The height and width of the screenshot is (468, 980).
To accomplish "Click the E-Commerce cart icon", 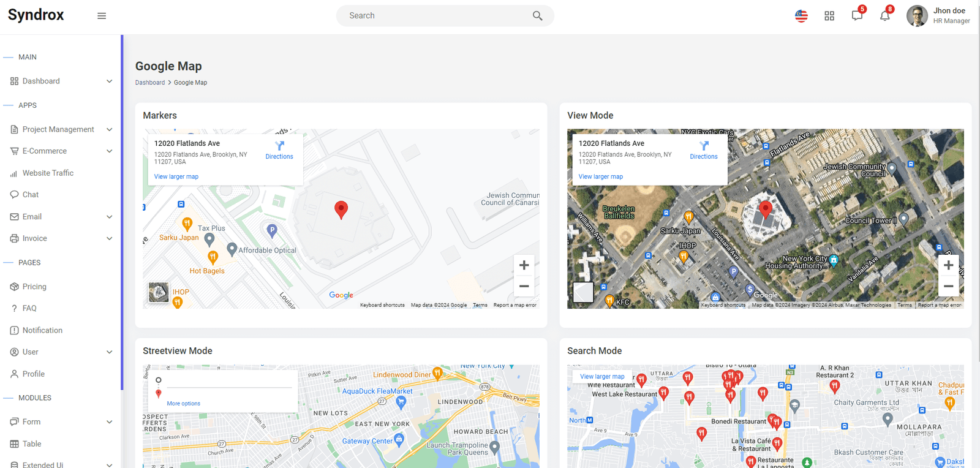I will coord(14,151).
